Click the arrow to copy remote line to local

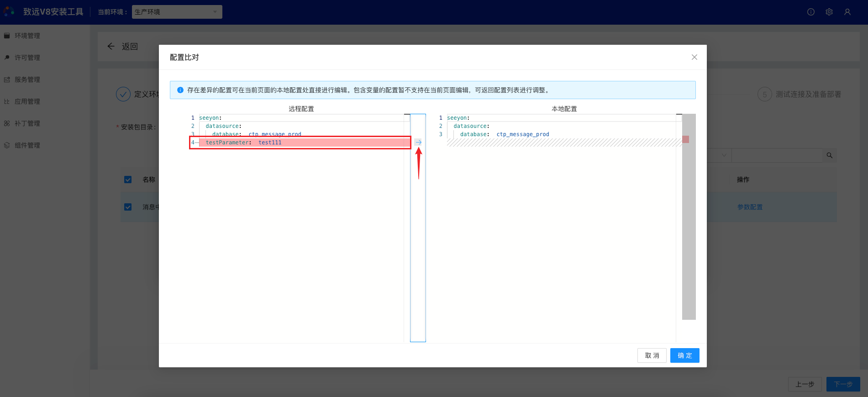[x=418, y=143]
